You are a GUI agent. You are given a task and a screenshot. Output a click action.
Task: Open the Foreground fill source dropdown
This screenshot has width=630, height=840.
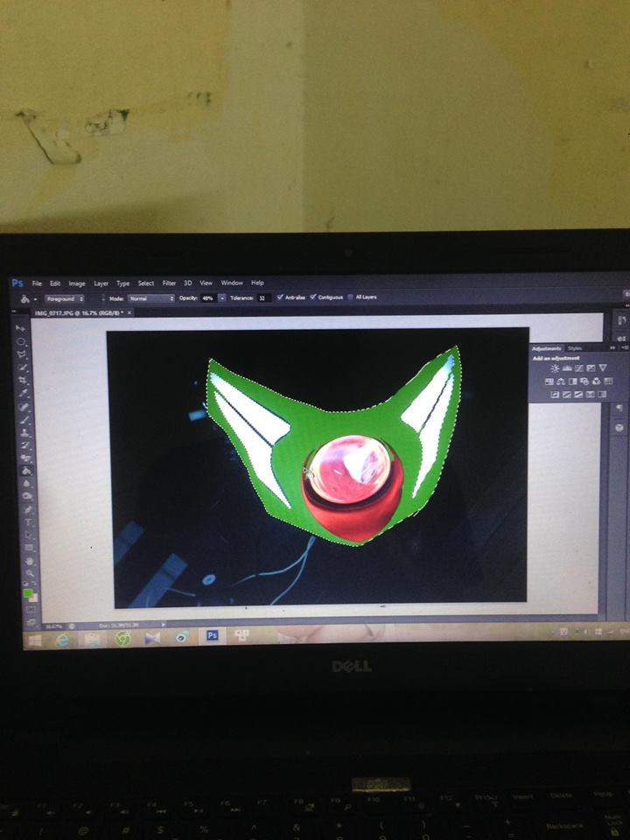click(65, 299)
